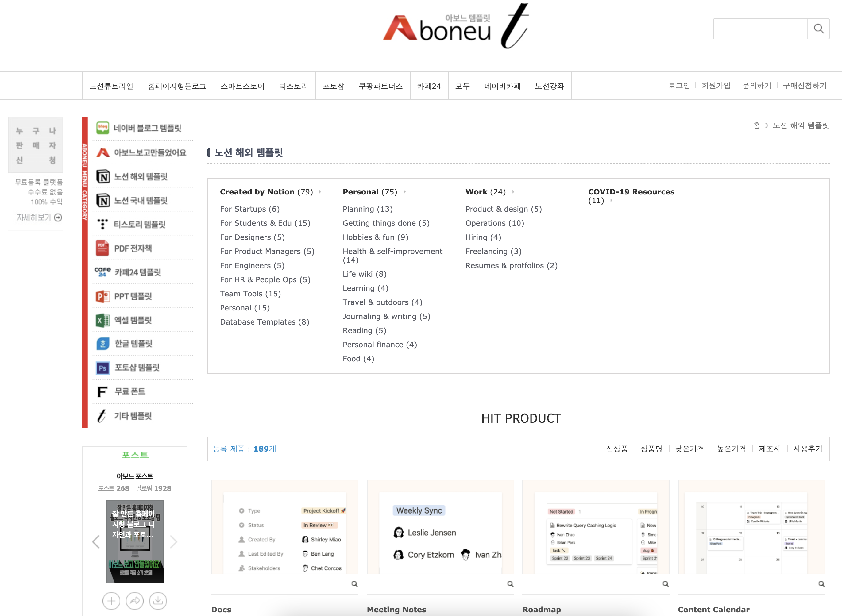Viewport: 842px width, 616px height.
Task: Click the F font icon for 무료 폰트
Action: coord(102,391)
